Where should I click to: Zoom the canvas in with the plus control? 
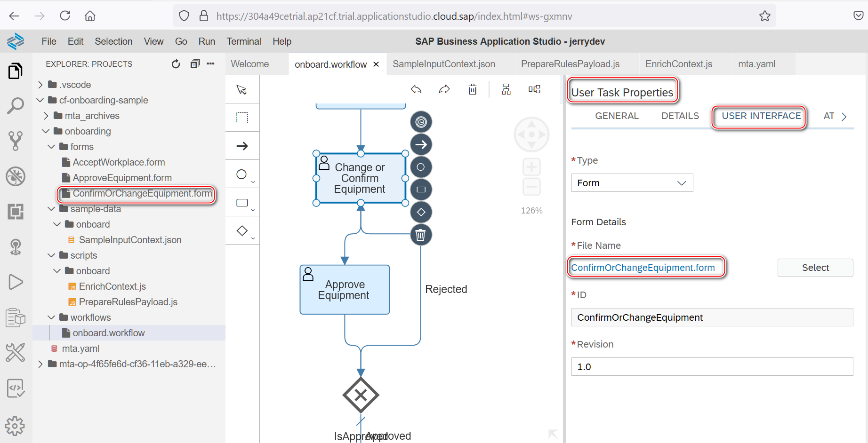coord(531,166)
